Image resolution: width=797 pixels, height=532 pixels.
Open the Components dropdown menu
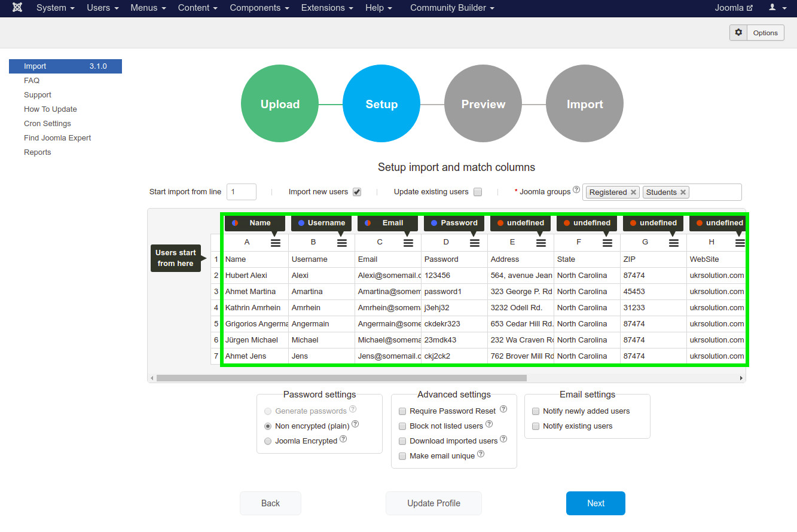pyautogui.click(x=259, y=8)
